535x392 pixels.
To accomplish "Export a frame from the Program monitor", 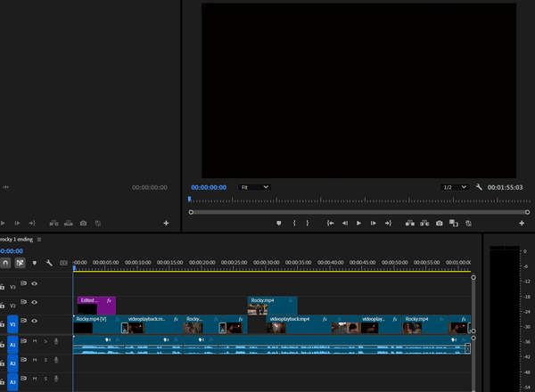I will (x=439, y=224).
